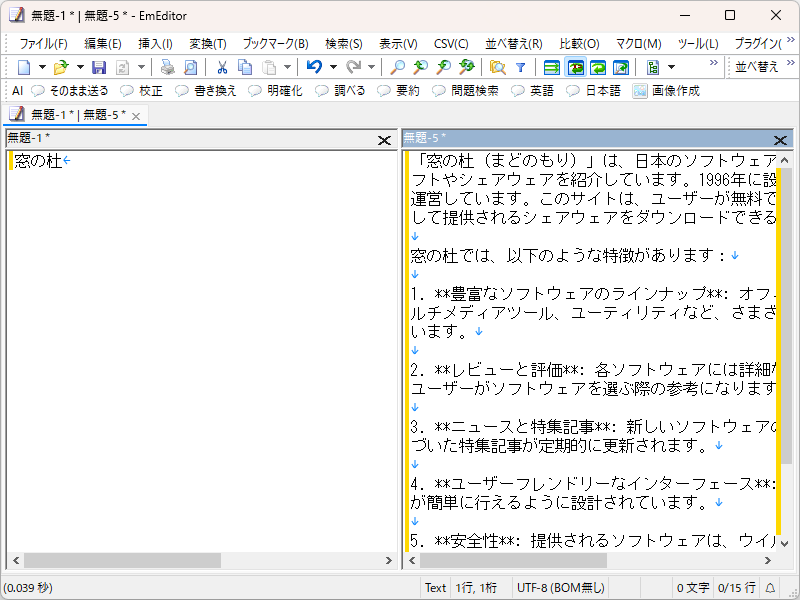Click the 窓の杜 text in left pane
800x600 pixels.
click(x=38, y=161)
